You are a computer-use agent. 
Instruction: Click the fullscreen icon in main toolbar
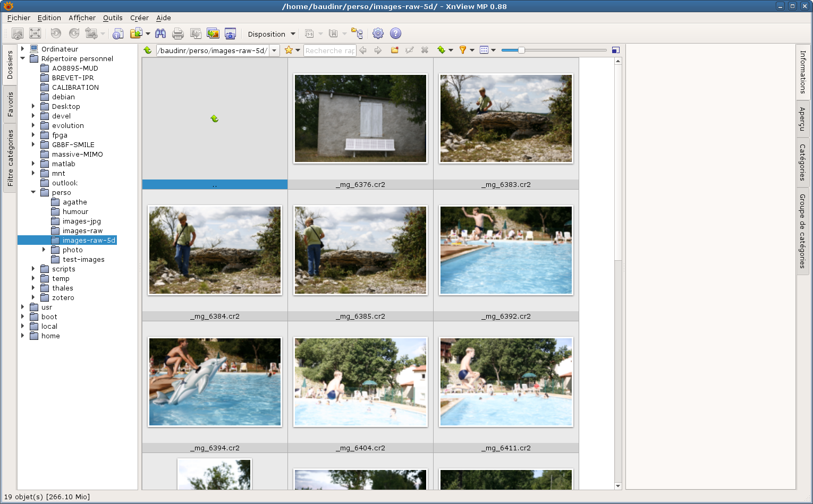[x=35, y=33]
